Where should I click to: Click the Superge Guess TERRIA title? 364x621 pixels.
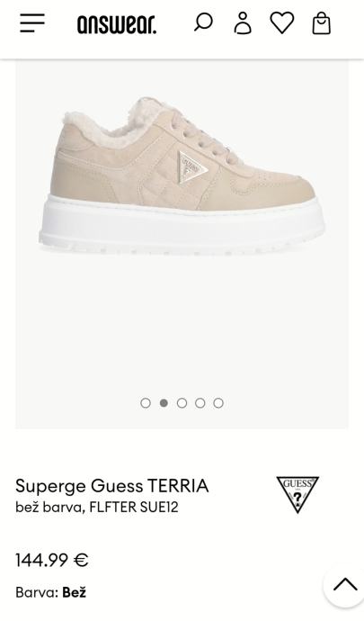[x=112, y=486]
